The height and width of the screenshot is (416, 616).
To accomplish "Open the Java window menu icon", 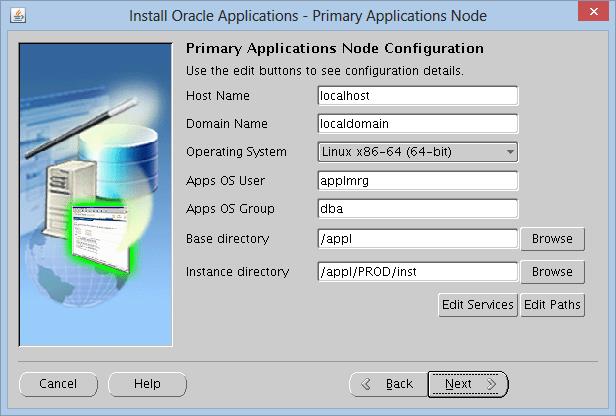I will point(16,16).
